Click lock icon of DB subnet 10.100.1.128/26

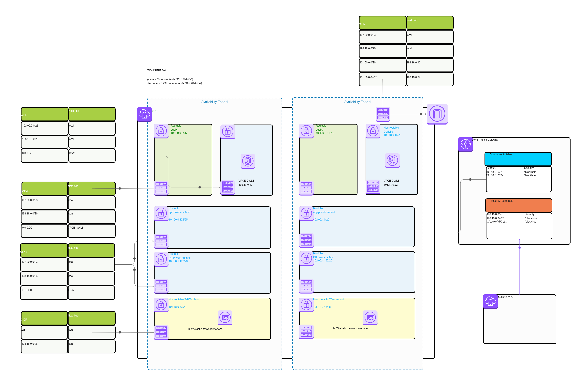click(x=161, y=259)
